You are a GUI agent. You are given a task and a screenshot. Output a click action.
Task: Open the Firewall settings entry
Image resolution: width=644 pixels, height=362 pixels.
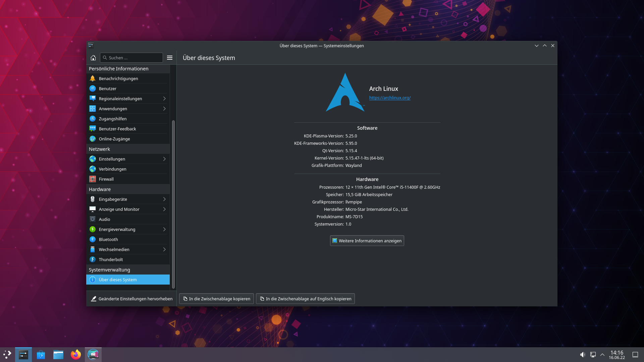[x=106, y=179]
